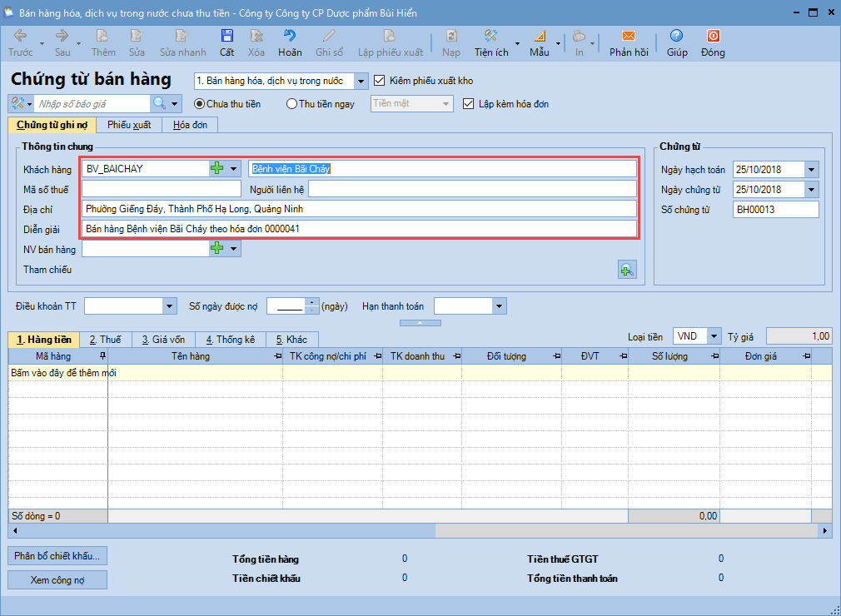The image size is (841, 616).
Task: Open Phản hồi feedback envelope icon
Action: pos(629,37)
